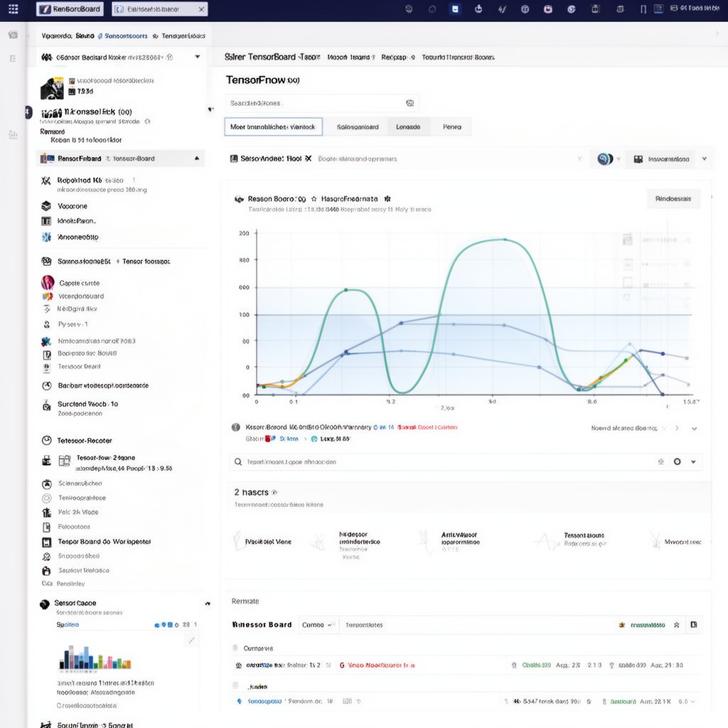The height and width of the screenshot is (728, 728).
Task: Open Wcendorlouard sidebar entry
Action: [81, 296]
